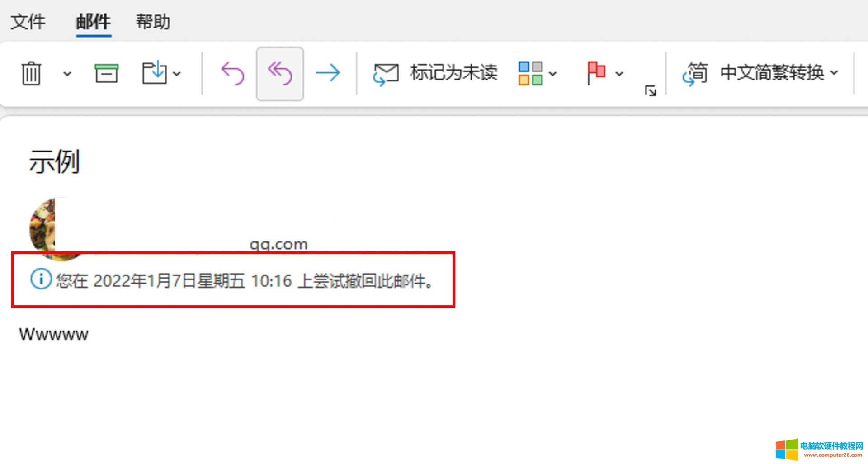
Task: Expand the Delete options dropdown arrow
Action: [x=67, y=74]
